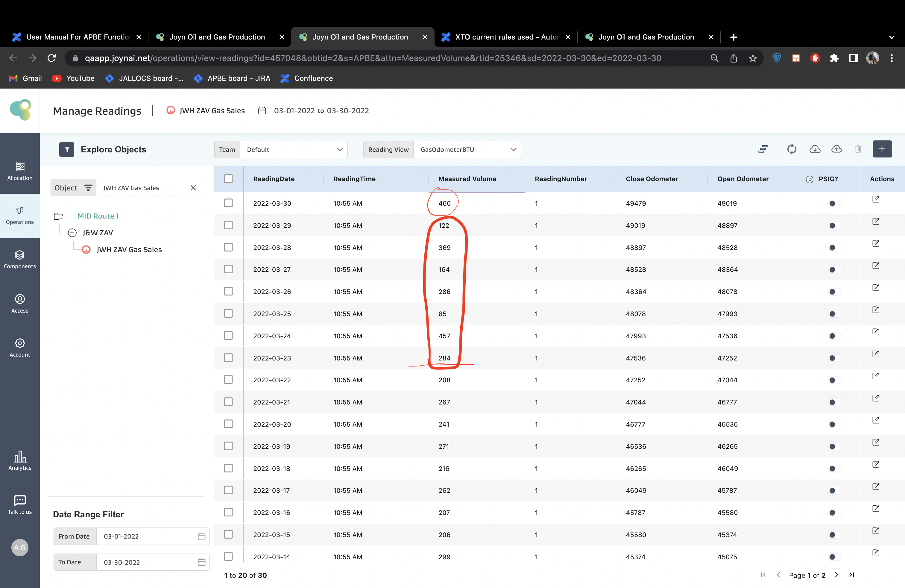Select the checkbox for 2022-03-28 row
Image resolution: width=905 pixels, height=588 pixels.
(228, 247)
